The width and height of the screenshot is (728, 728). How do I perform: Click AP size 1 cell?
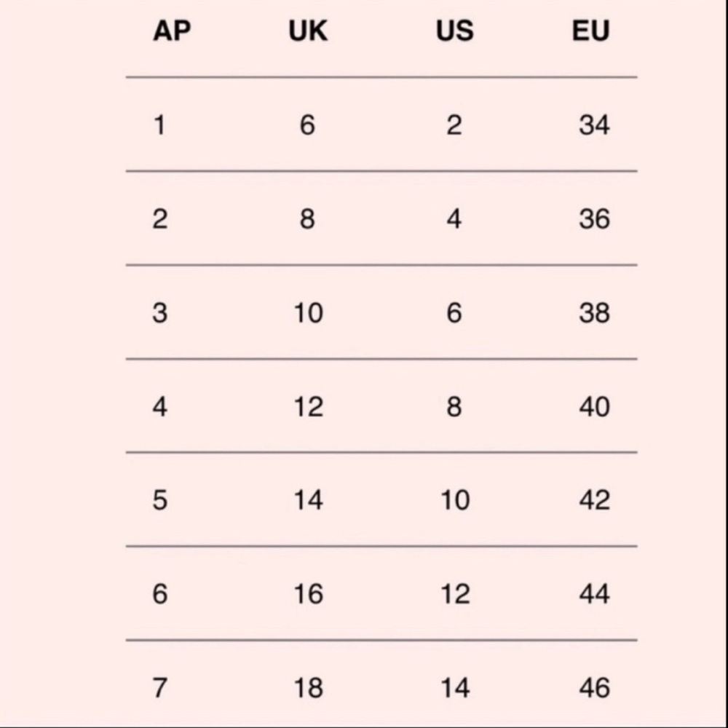(159, 125)
